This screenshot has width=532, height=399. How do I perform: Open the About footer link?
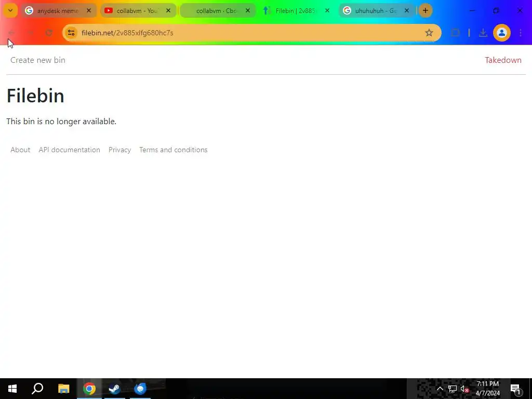click(20, 150)
